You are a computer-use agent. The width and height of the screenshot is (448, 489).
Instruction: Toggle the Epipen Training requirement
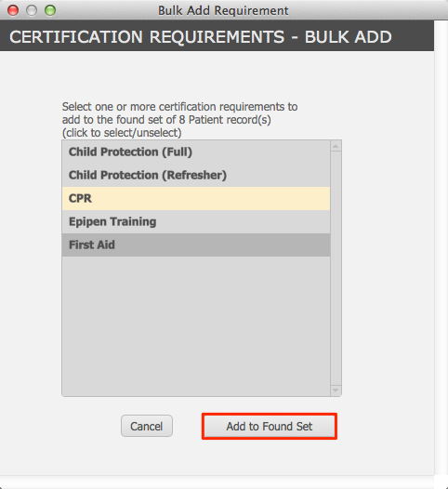[x=196, y=222]
